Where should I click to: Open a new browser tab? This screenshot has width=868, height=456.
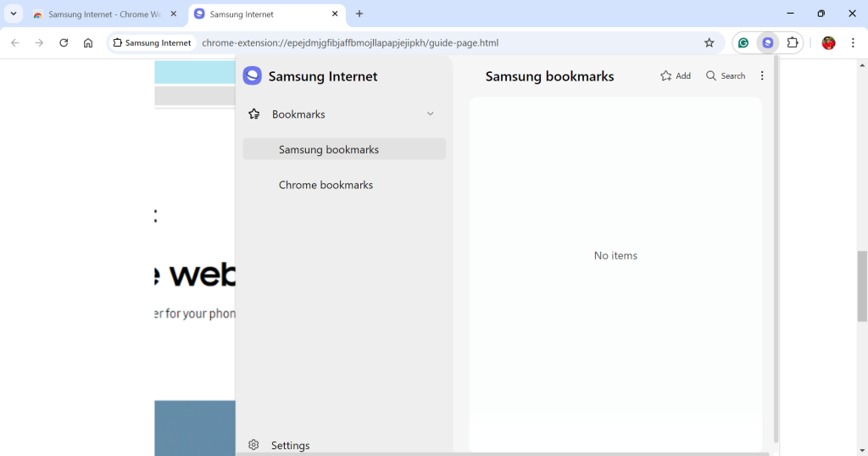359,14
